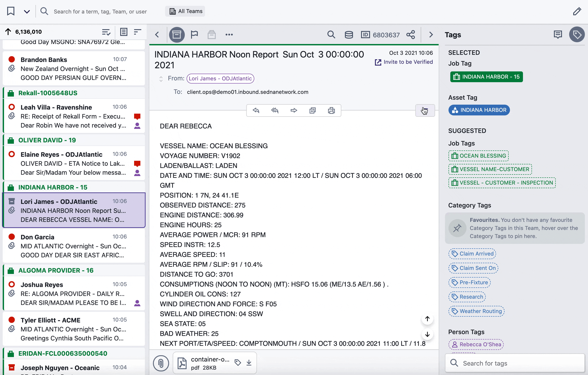Click the Search for tags field
This screenshot has width=588, height=375.
click(x=515, y=363)
